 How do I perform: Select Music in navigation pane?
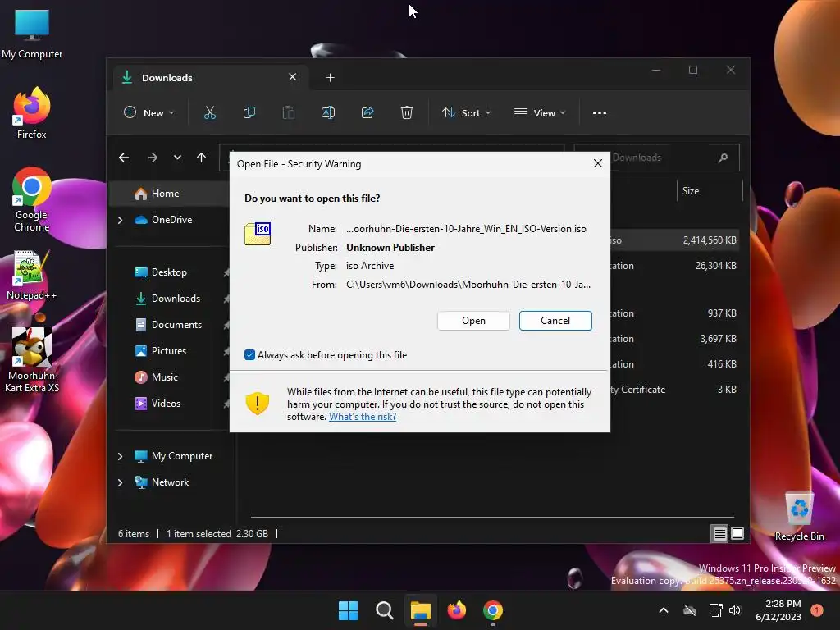pos(169,377)
